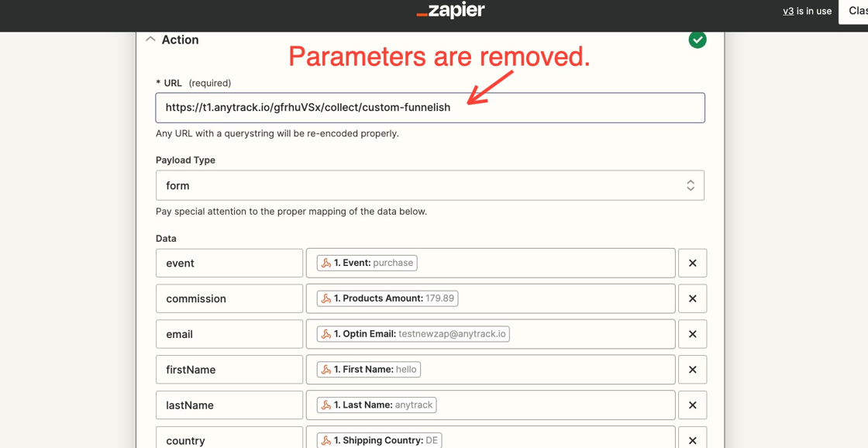Remove the event data row
The height and width of the screenshot is (448, 868).
pyautogui.click(x=692, y=263)
